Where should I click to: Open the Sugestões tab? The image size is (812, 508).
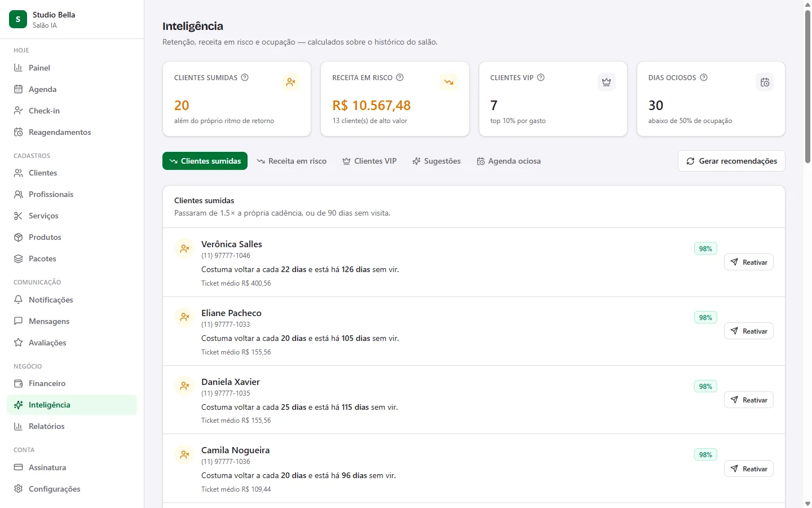coord(436,161)
